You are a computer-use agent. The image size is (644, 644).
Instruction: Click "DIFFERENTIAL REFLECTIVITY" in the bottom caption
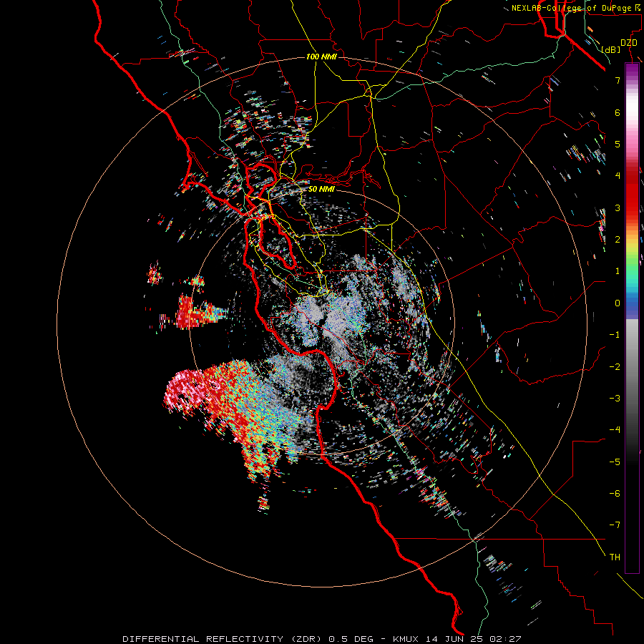tap(203, 639)
